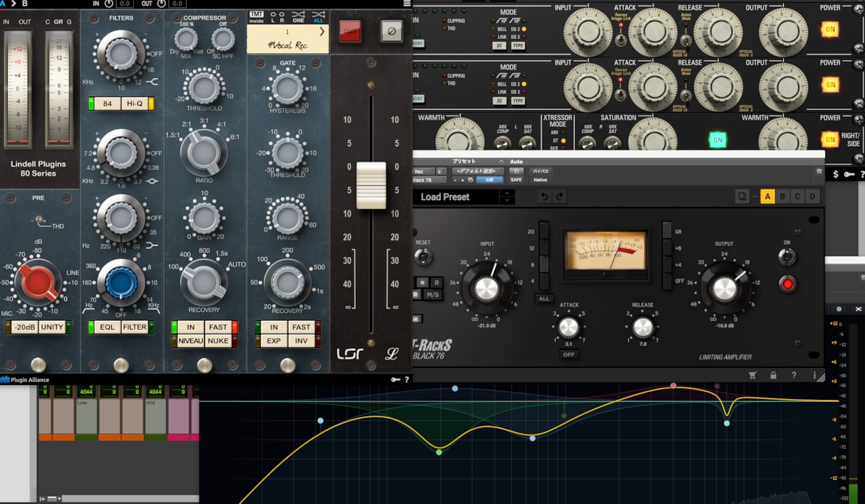Viewport: 865px width, 504px height.
Task: Go to next channel arrow beside #Vocal Rec
Action: (x=322, y=31)
